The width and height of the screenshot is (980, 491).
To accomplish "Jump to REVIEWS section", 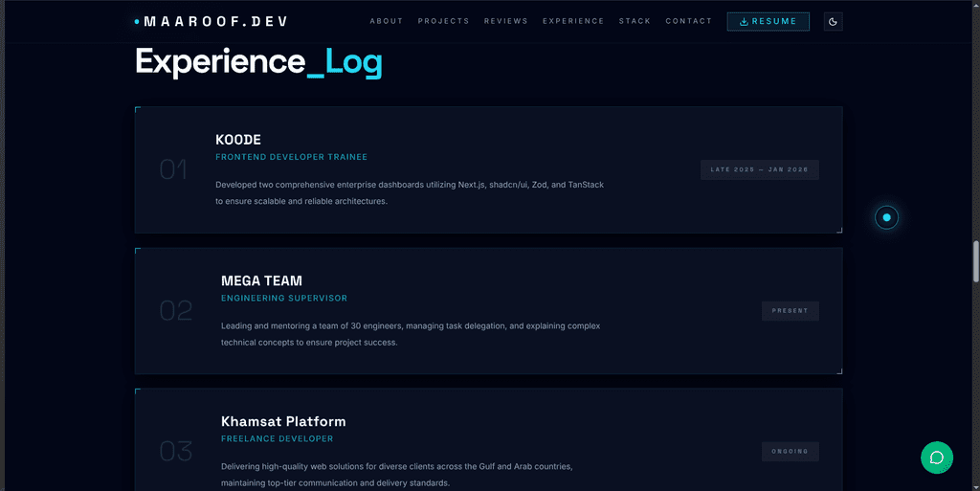I will click(x=505, y=21).
